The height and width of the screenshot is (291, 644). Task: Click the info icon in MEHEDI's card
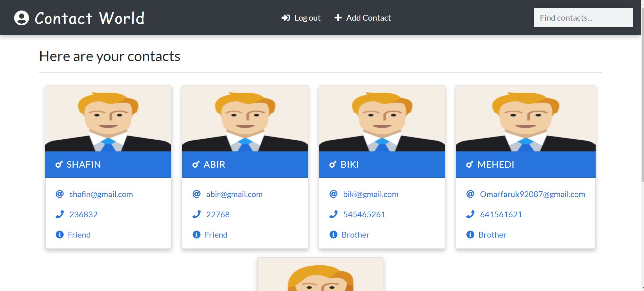pos(470,235)
